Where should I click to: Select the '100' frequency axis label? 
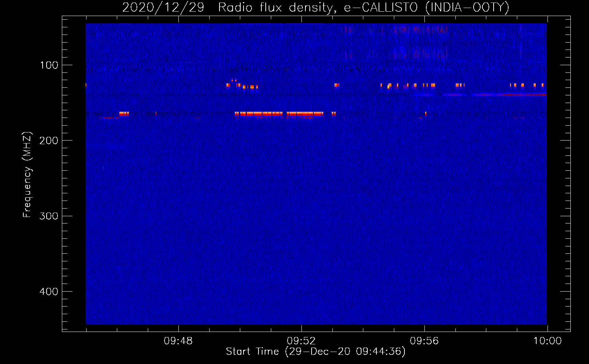(49, 66)
